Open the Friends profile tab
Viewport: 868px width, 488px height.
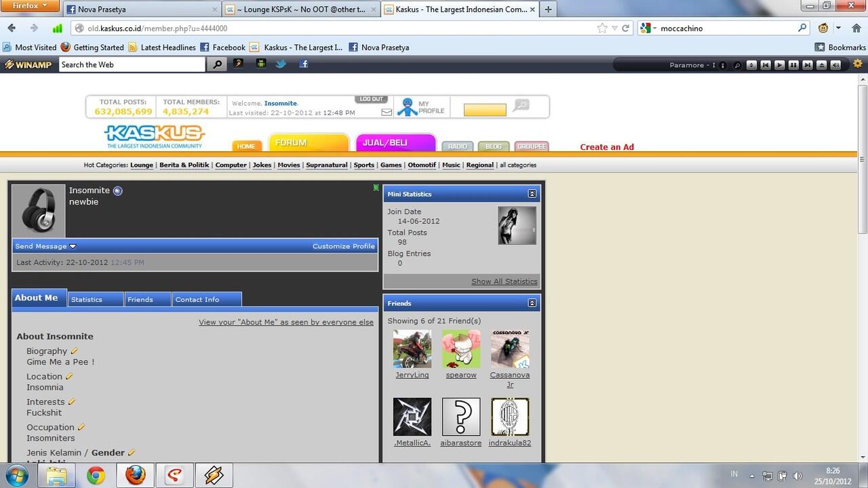148,299
